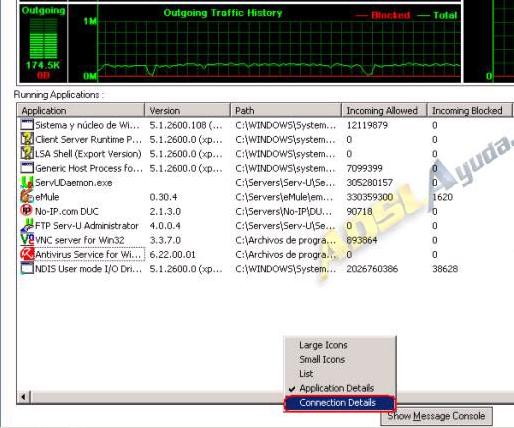Click the Path column header
Screen dimensions: 514x428
click(x=286, y=110)
